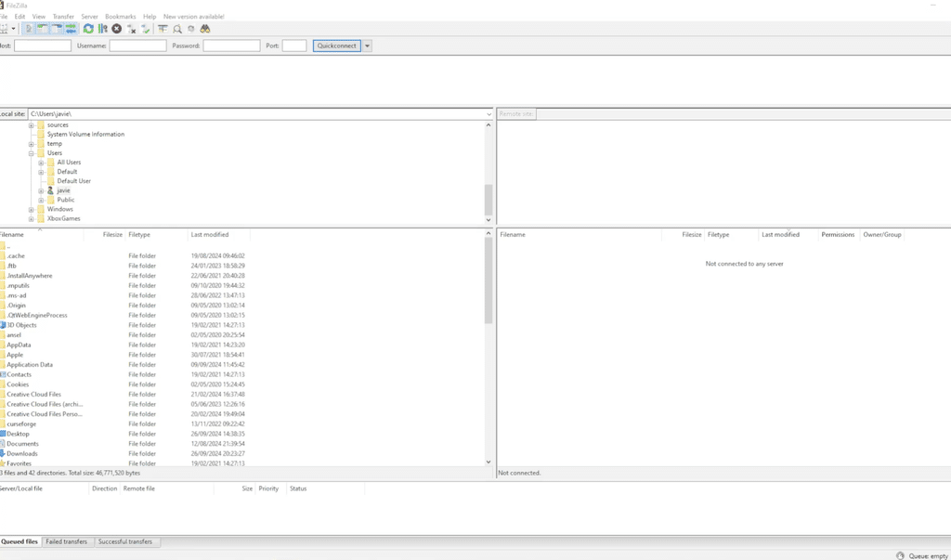Open the Help menu
This screenshot has width=951, height=560.
tap(150, 17)
